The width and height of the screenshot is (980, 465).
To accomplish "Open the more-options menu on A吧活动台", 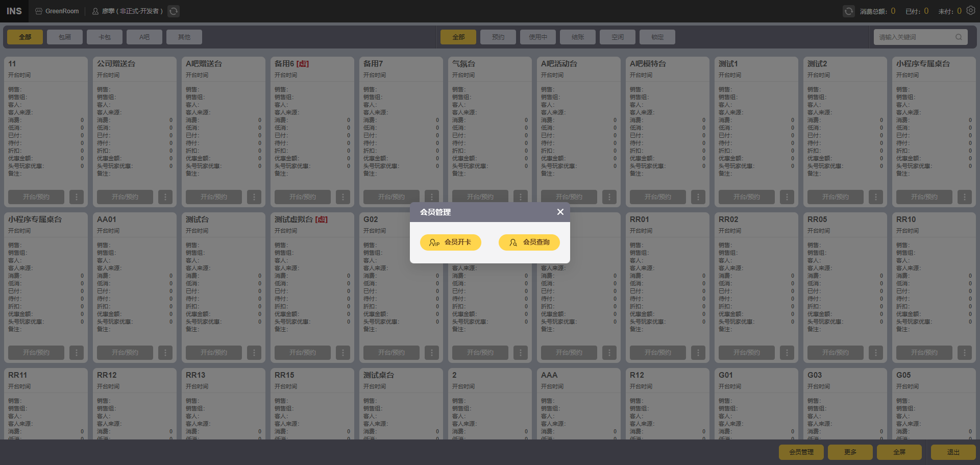I will (x=609, y=197).
